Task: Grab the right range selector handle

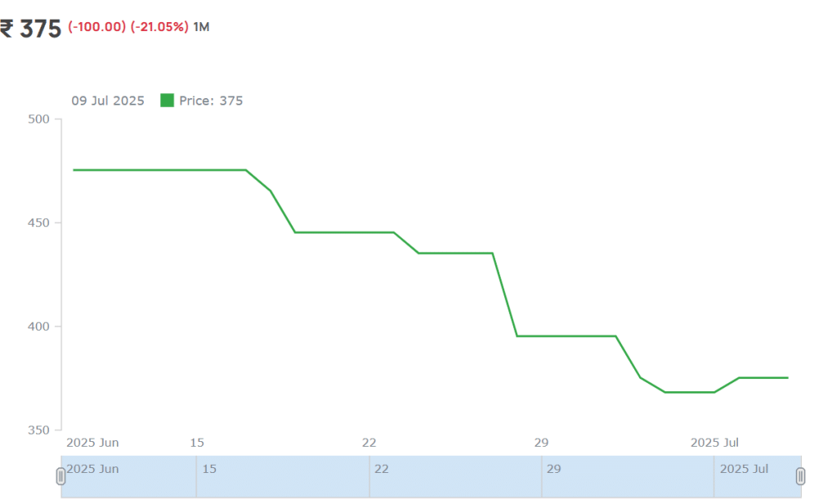Action: coord(800,476)
